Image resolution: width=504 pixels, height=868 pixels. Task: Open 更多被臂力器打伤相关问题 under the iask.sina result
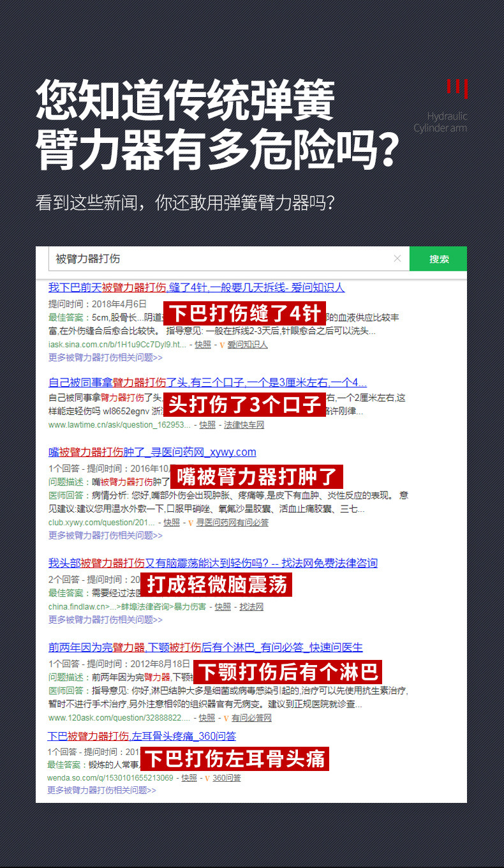pyautogui.click(x=105, y=357)
